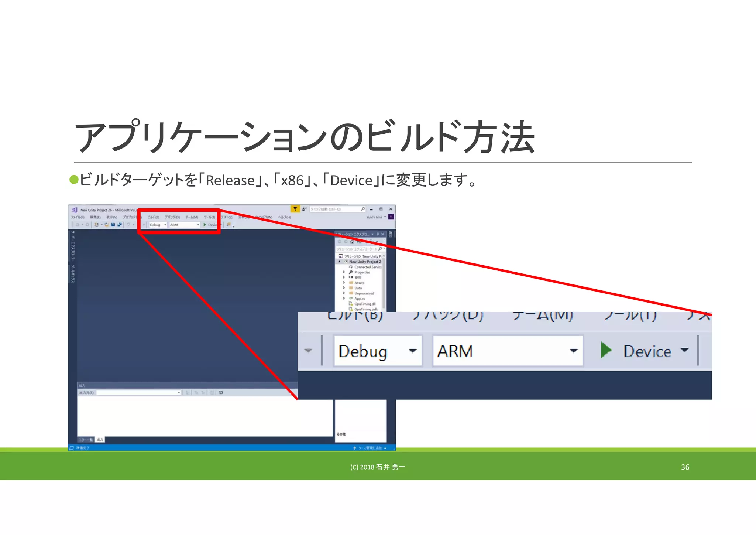The width and height of the screenshot is (756, 535).
Task: Click the Open File folder toolbar icon
Action: click(107, 225)
